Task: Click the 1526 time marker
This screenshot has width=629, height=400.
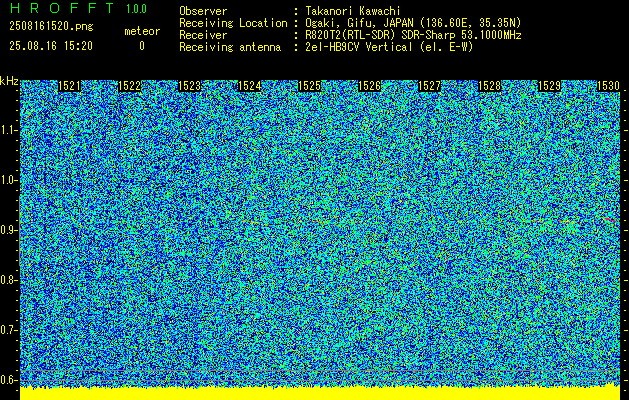Action: point(369,86)
